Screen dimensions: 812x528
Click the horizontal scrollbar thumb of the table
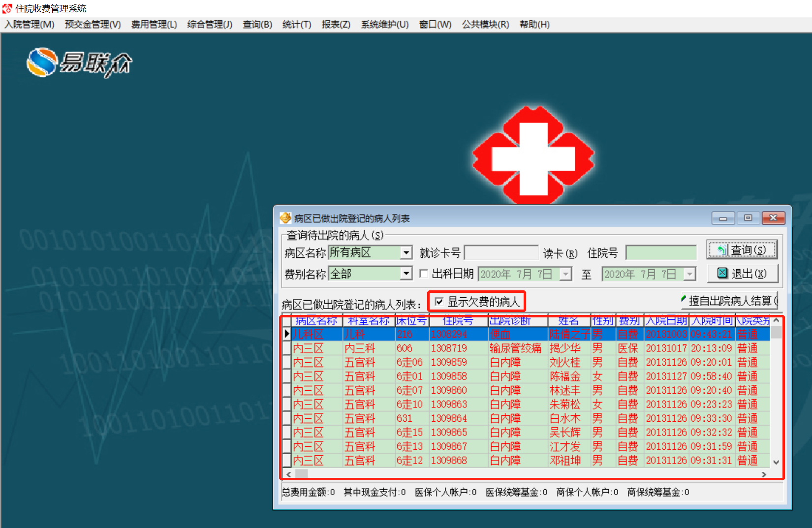tap(301, 474)
